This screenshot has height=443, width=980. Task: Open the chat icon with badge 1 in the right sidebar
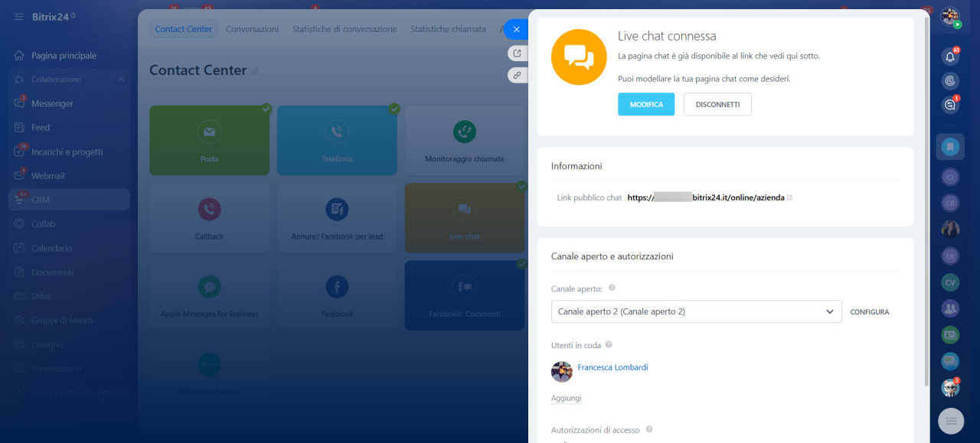click(x=950, y=105)
